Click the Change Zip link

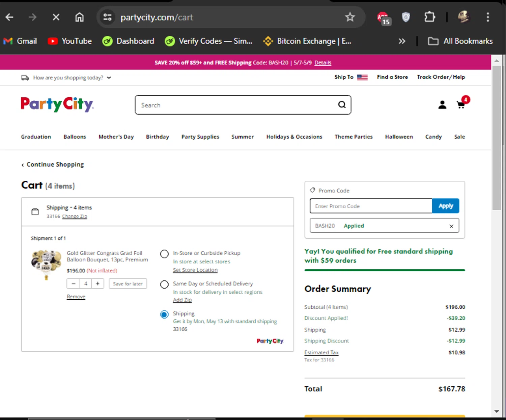click(75, 216)
